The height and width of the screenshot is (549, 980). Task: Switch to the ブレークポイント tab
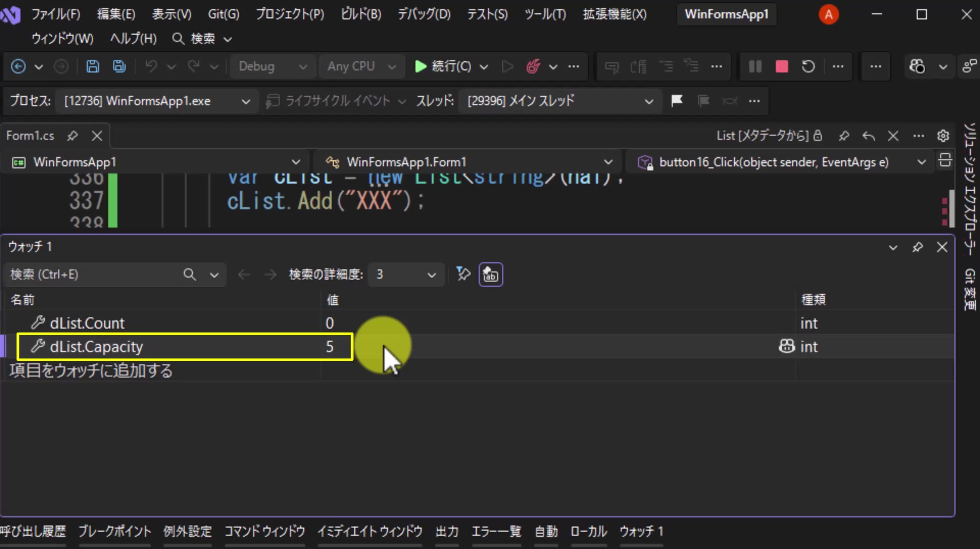(115, 532)
